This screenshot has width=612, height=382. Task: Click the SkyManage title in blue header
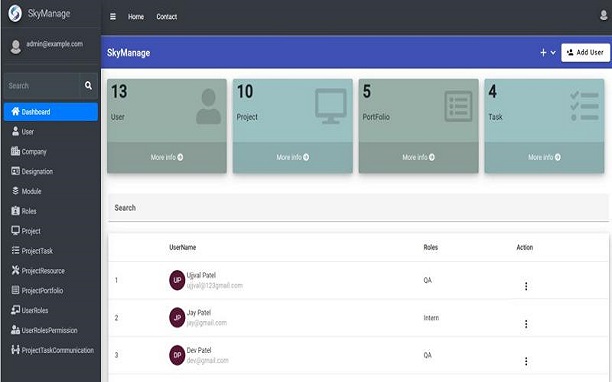tap(128, 53)
